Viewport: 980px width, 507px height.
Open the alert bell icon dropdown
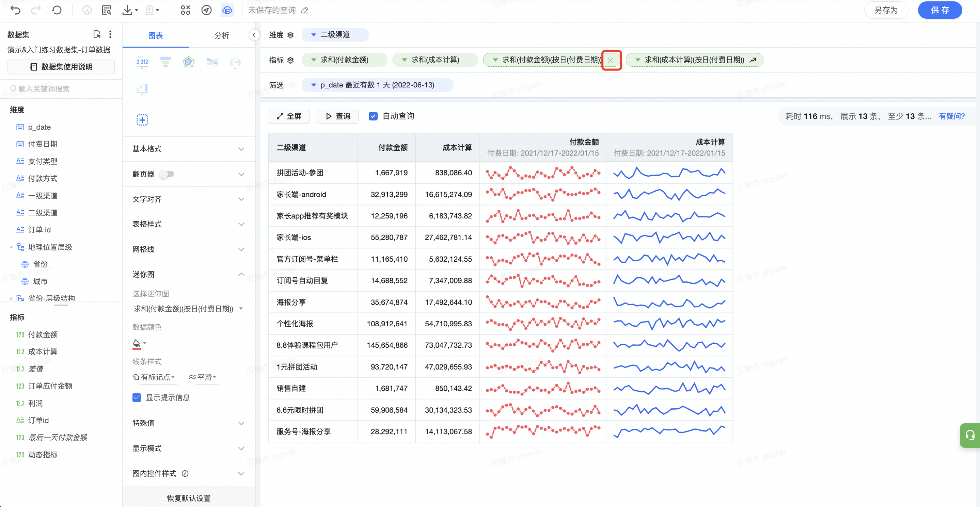click(x=153, y=10)
